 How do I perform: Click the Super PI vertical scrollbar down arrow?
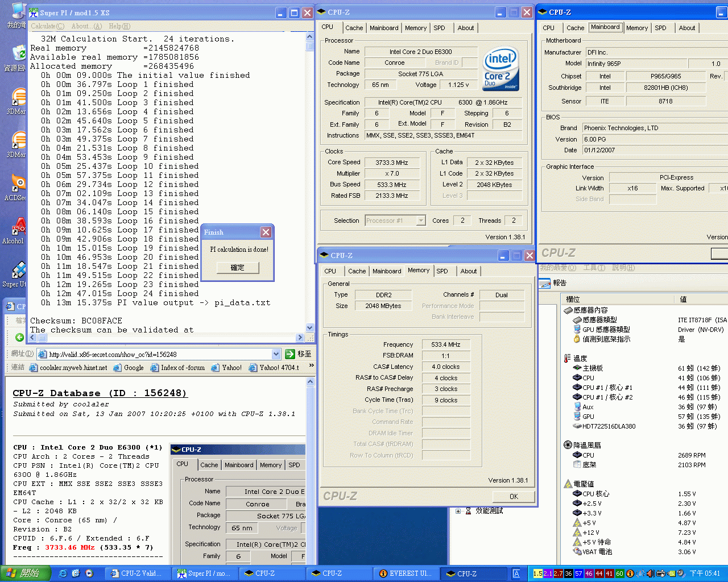[x=310, y=327]
